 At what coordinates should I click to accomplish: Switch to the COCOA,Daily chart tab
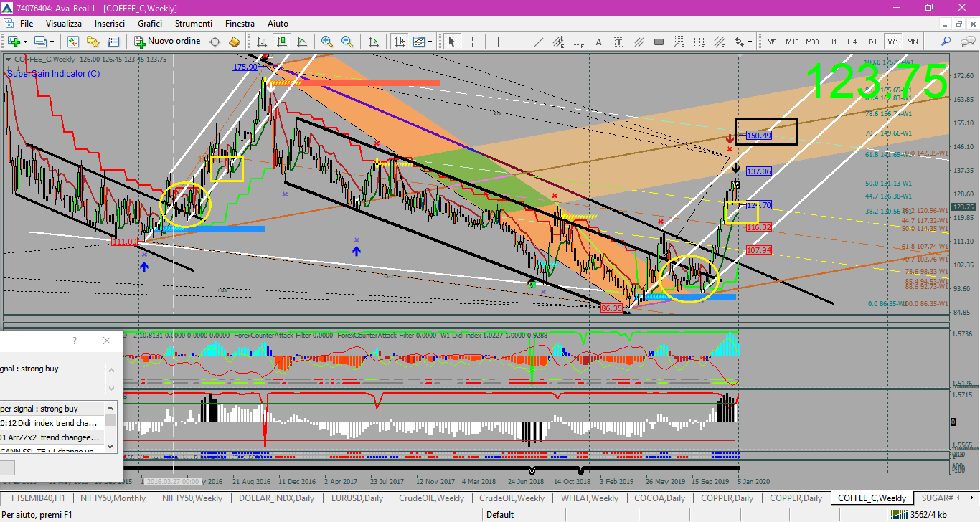point(660,498)
